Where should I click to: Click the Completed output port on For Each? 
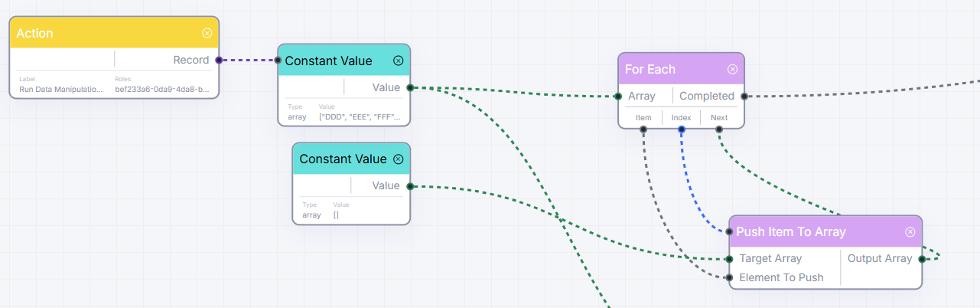(x=744, y=97)
